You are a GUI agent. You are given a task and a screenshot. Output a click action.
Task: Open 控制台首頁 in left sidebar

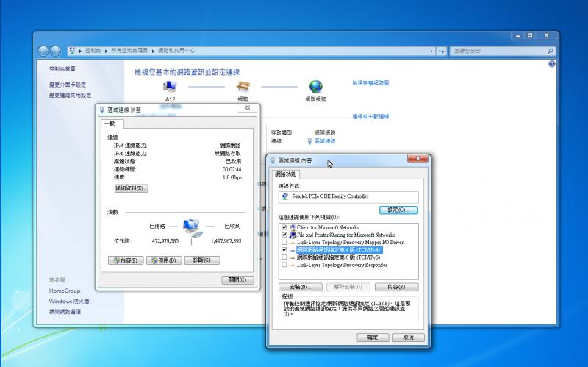click(62, 68)
